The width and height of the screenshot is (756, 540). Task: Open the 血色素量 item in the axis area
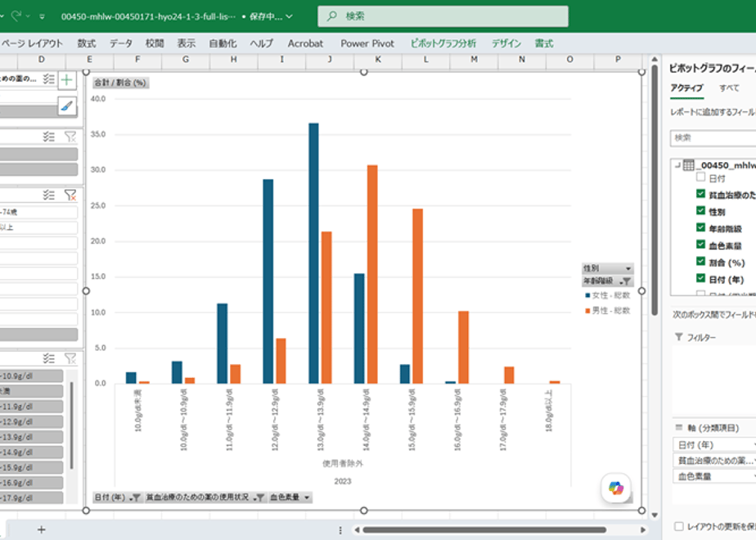[714, 476]
